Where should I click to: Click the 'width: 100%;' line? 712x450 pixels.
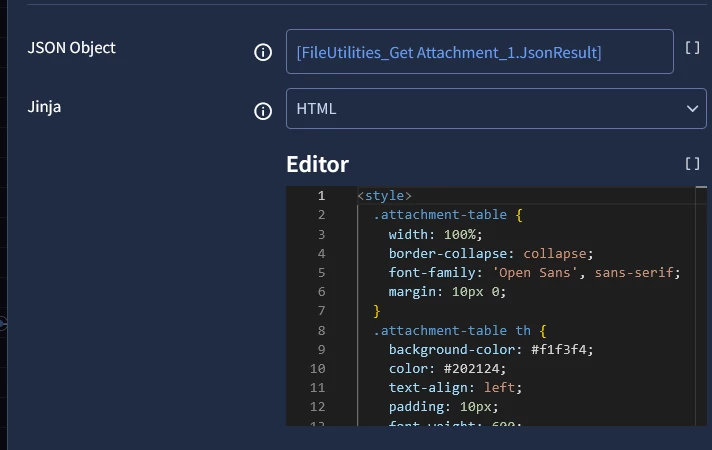pos(435,234)
